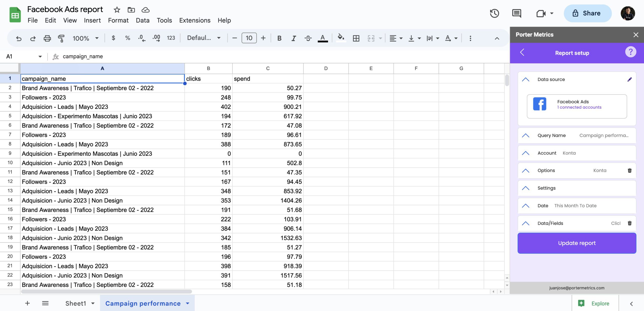Viewport: 644px width, 311px height.
Task: Collapse the Settings section
Action: (x=526, y=188)
